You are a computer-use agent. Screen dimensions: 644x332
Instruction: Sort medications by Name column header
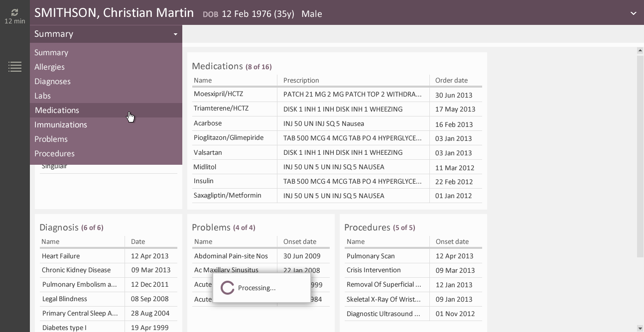click(203, 80)
